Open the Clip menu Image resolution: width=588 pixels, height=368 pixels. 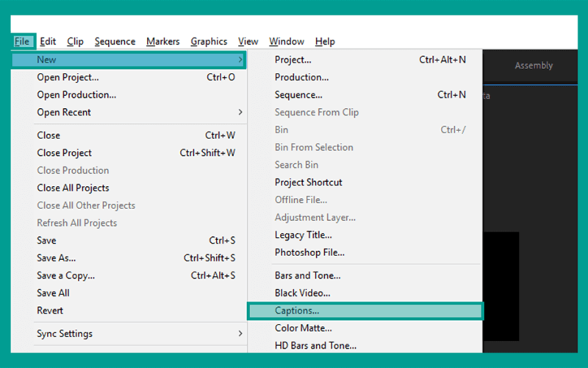pyautogui.click(x=75, y=41)
